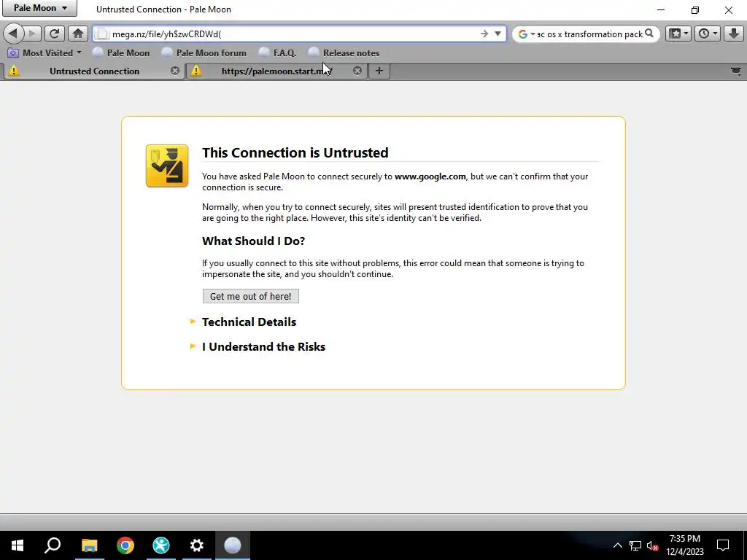List all tabs button

click(x=736, y=71)
